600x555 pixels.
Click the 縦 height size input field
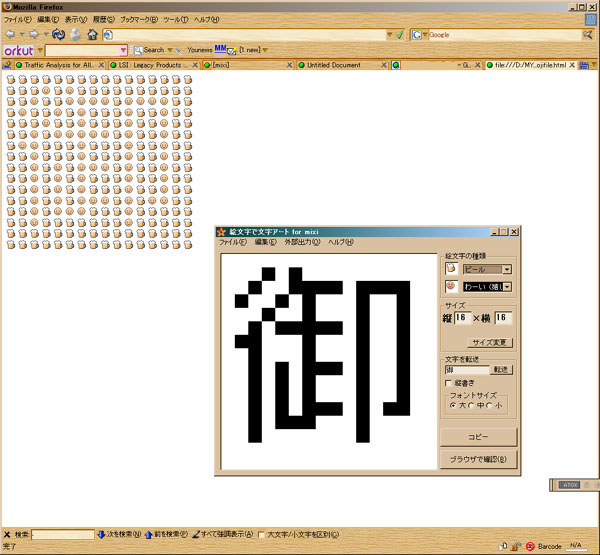coord(462,318)
